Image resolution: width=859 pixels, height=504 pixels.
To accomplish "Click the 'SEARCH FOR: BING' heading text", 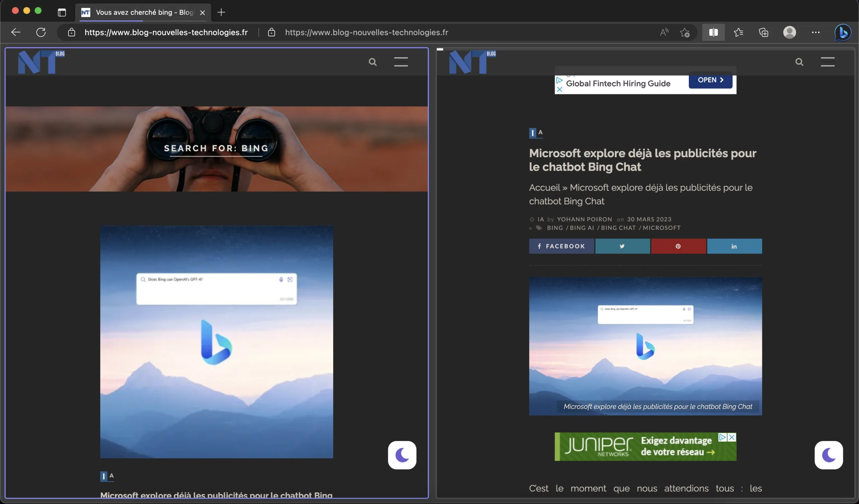I will 216,148.
